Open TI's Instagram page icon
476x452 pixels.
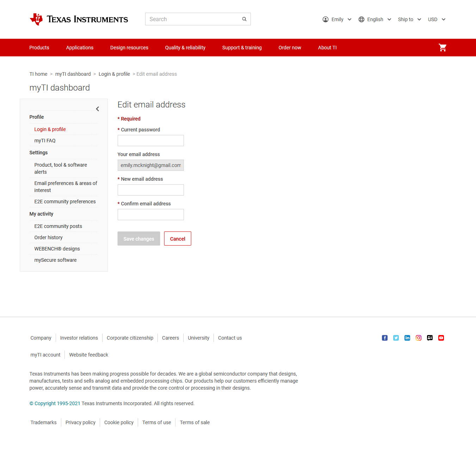419,338
